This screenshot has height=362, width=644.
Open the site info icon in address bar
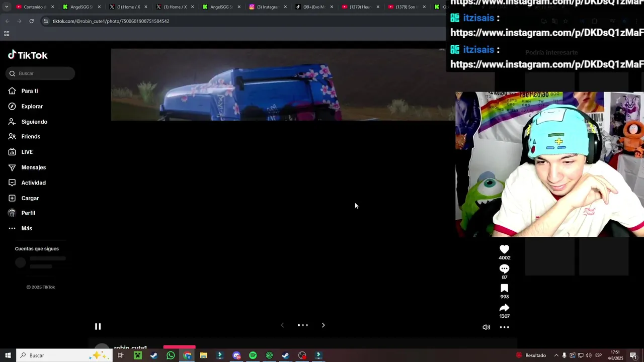point(46,21)
